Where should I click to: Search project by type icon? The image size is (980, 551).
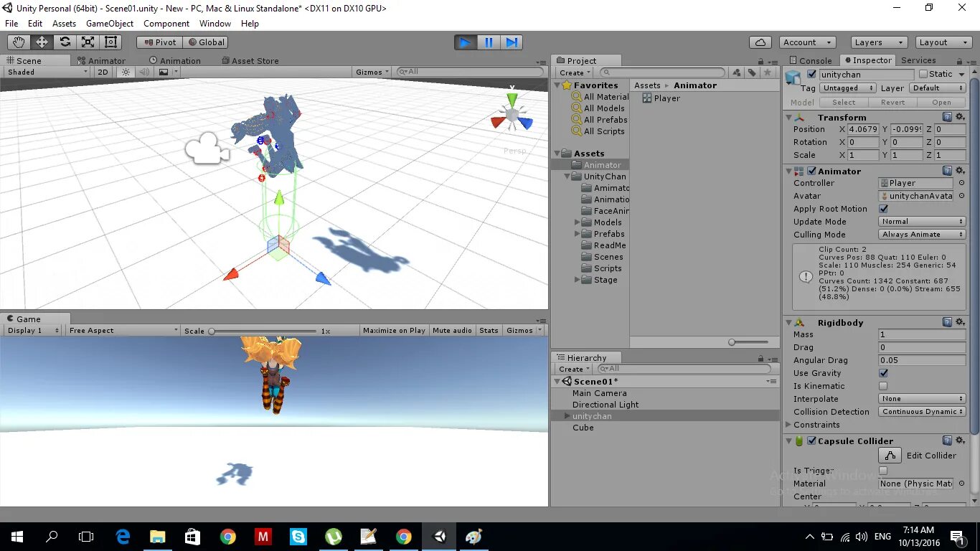737,72
